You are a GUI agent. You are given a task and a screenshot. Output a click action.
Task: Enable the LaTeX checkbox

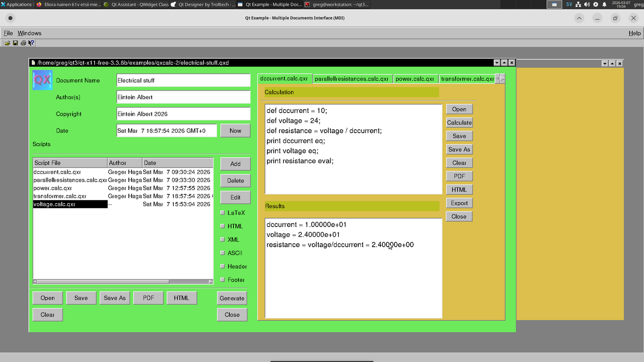tap(223, 213)
